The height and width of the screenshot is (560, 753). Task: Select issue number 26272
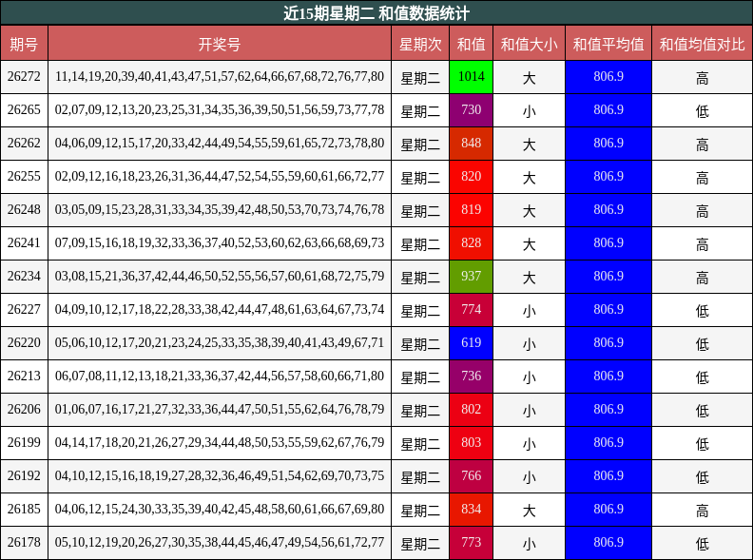pos(24,76)
